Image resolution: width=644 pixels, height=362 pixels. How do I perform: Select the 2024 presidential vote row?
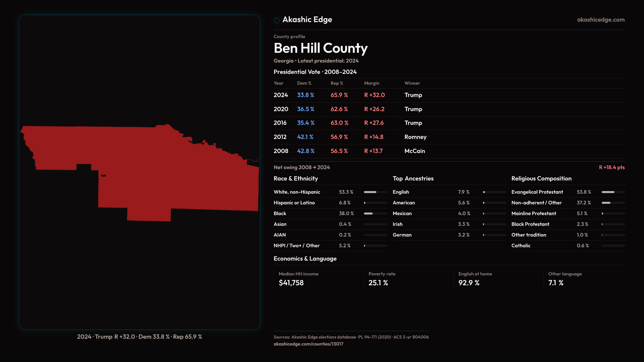coord(347,95)
